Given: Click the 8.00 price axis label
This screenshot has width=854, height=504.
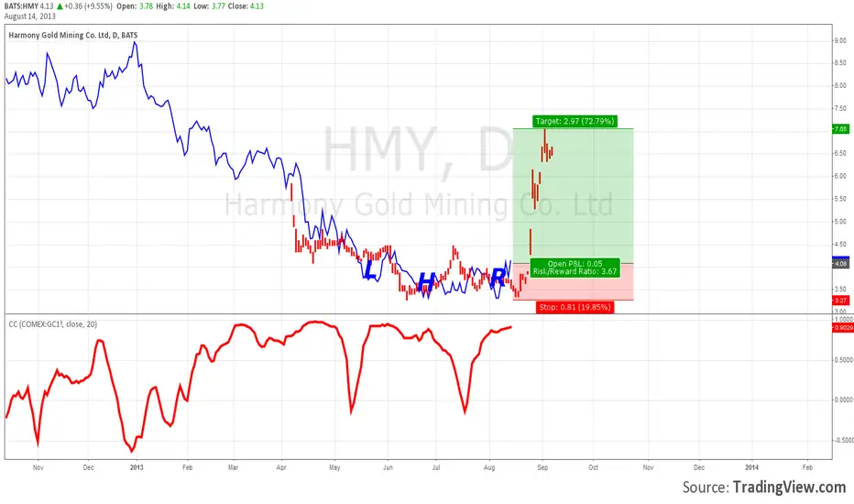Looking at the screenshot, I should [840, 85].
